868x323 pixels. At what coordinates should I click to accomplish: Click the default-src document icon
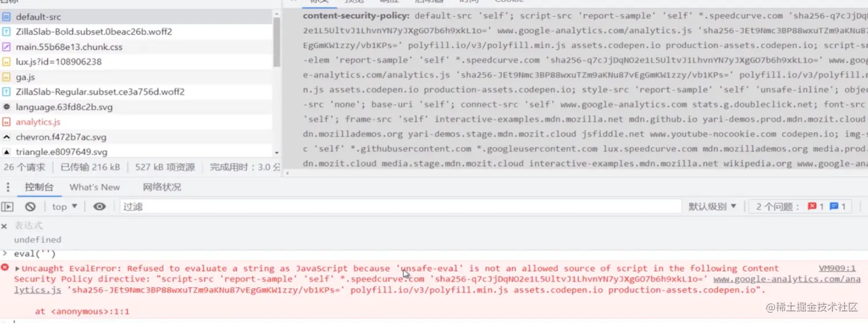tap(6, 17)
